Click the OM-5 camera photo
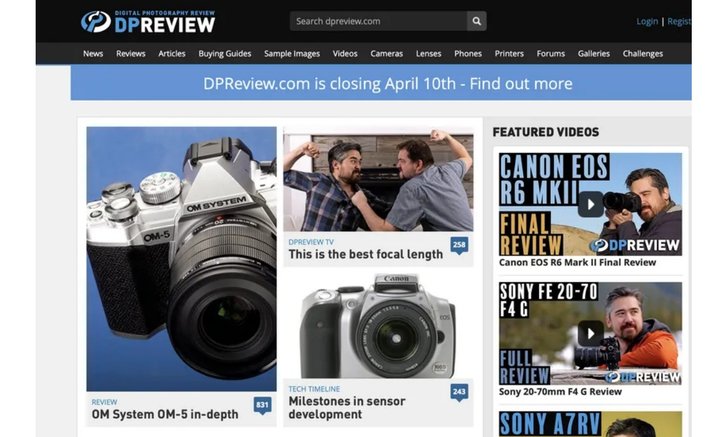Screen dimensions: 728x437 coord(182,259)
